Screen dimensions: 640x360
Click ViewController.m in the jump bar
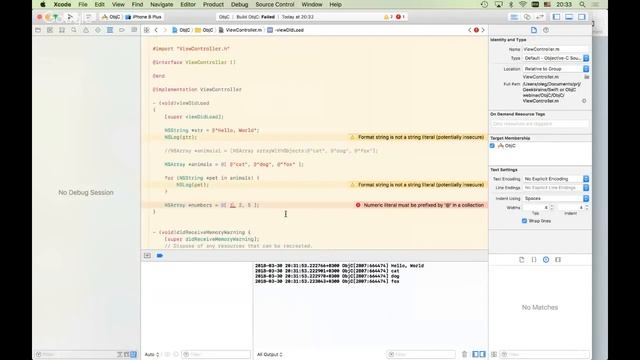point(240,30)
